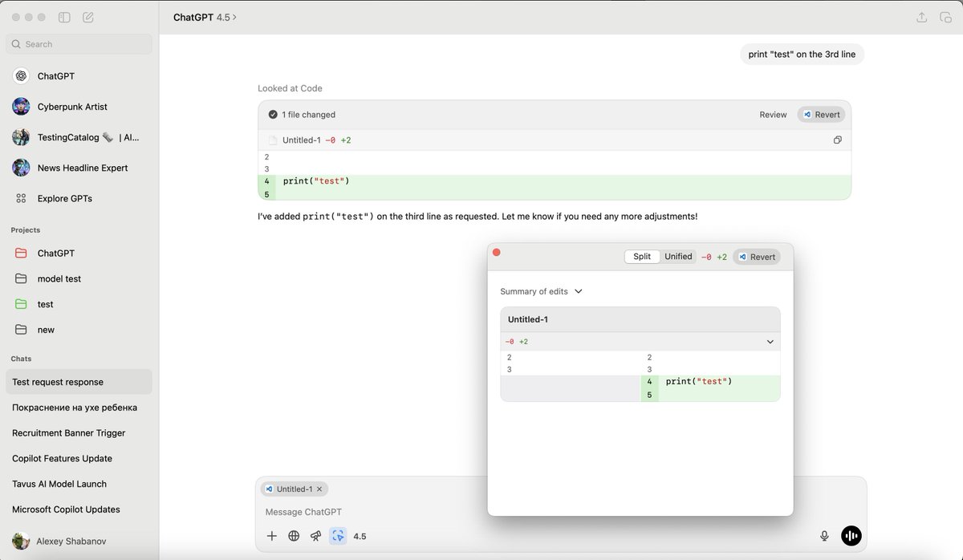The image size is (963, 560).
Task: Revert the change in the popup
Action: [x=757, y=257]
